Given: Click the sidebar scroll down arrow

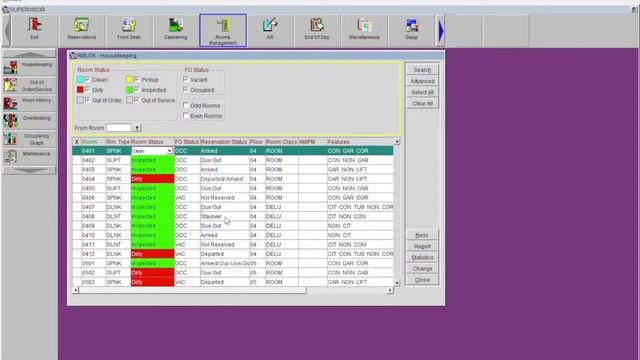Looking at the screenshot, I should [x=29, y=170].
